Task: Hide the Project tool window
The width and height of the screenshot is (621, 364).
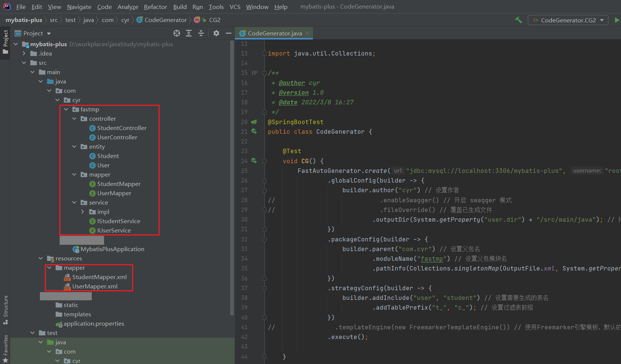Action: point(229,33)
